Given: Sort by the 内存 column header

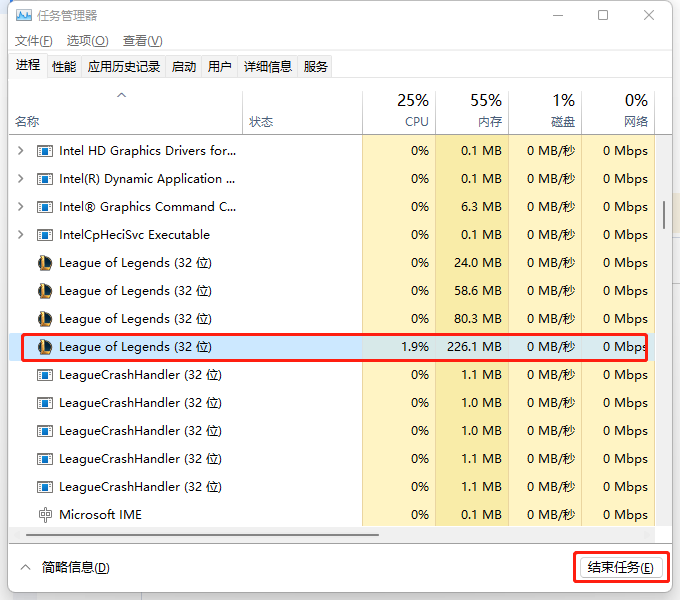Looking at the screenshot, I should (472, 111).
